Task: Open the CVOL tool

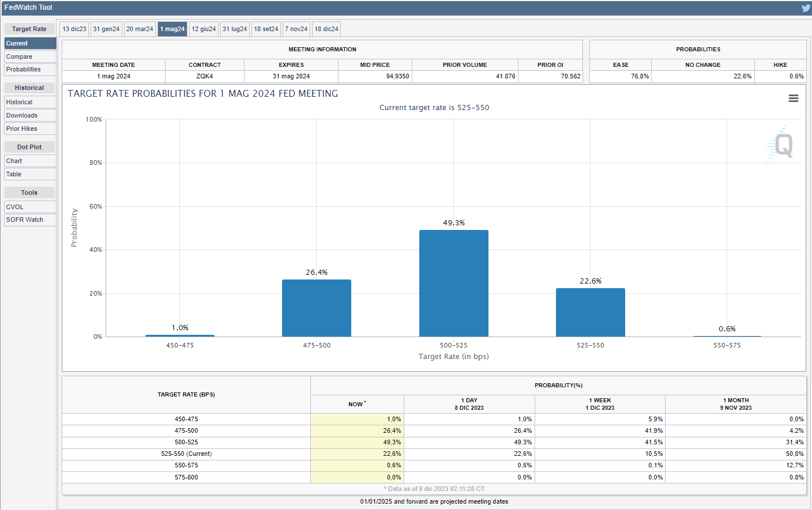Action: [30, 207]
